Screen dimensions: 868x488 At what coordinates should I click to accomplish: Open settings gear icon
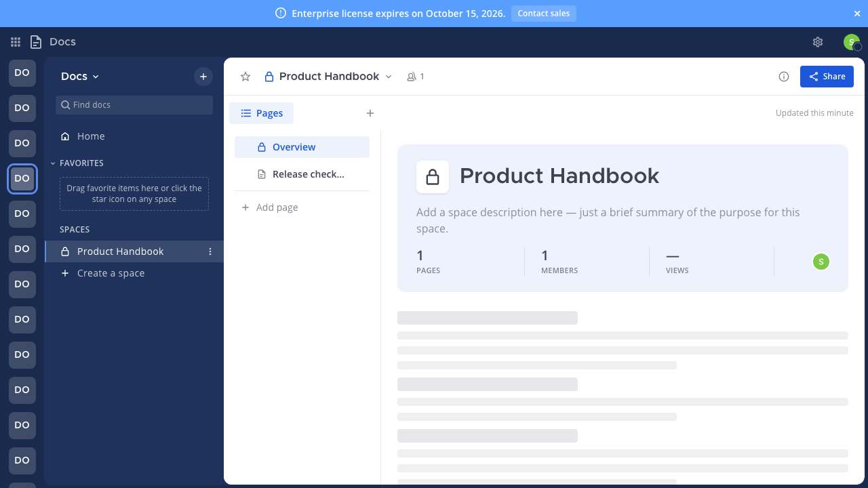[x=818, y=42]
